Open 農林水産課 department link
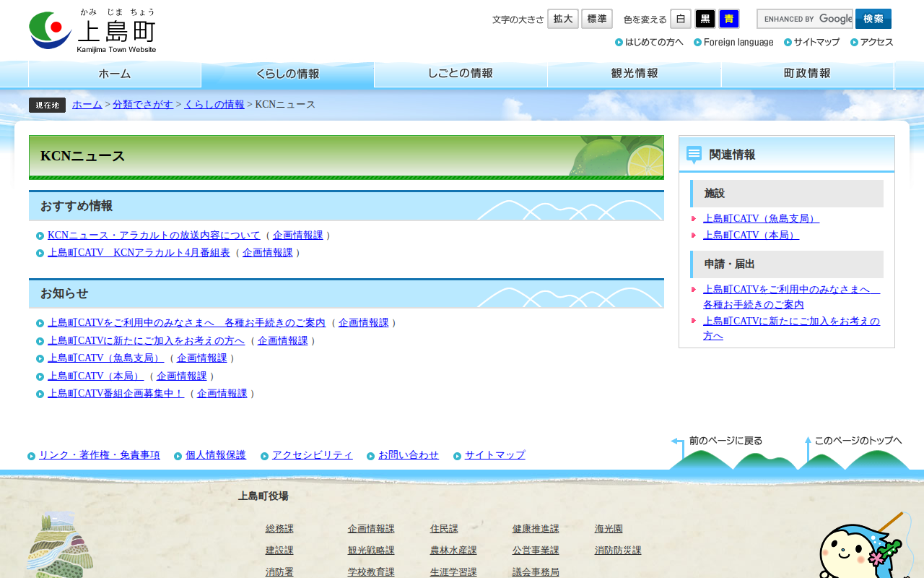This screenshot has height=578, width=924. [453, 551]
